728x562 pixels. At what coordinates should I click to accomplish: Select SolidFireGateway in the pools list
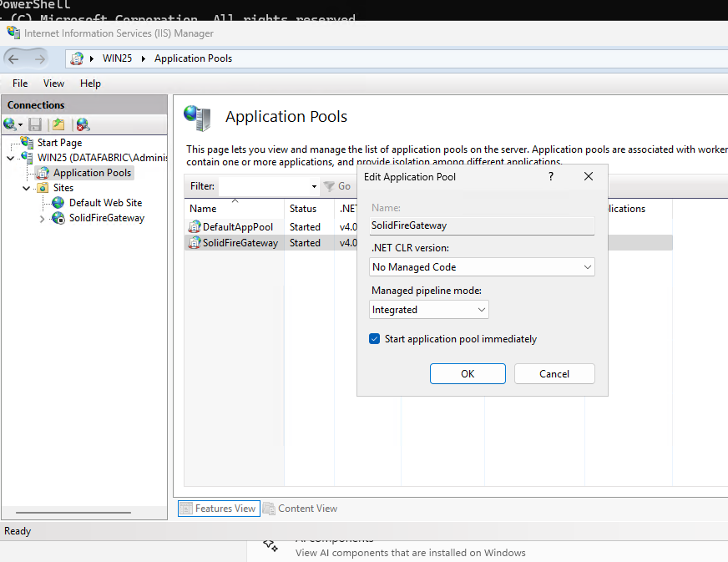(x=240, y=243)
